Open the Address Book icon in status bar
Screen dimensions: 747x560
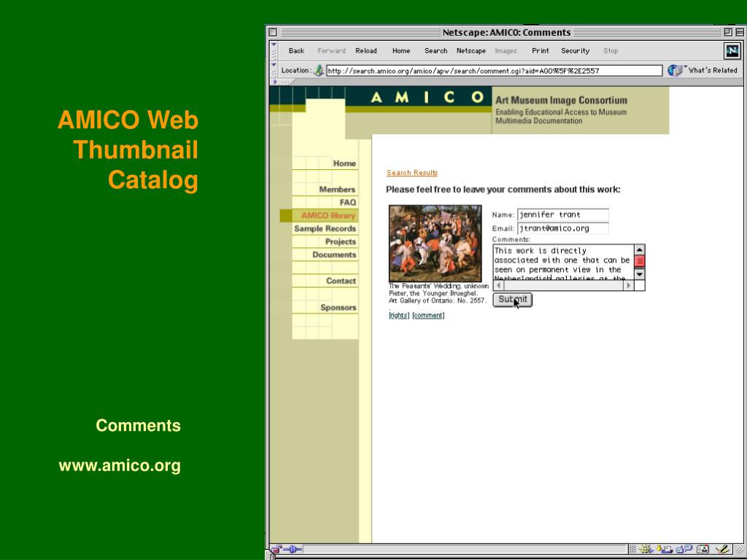pos(703,549)
